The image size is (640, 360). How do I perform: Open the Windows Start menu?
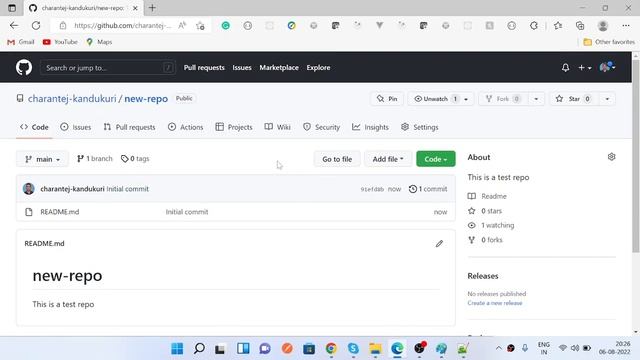[177, 349]
